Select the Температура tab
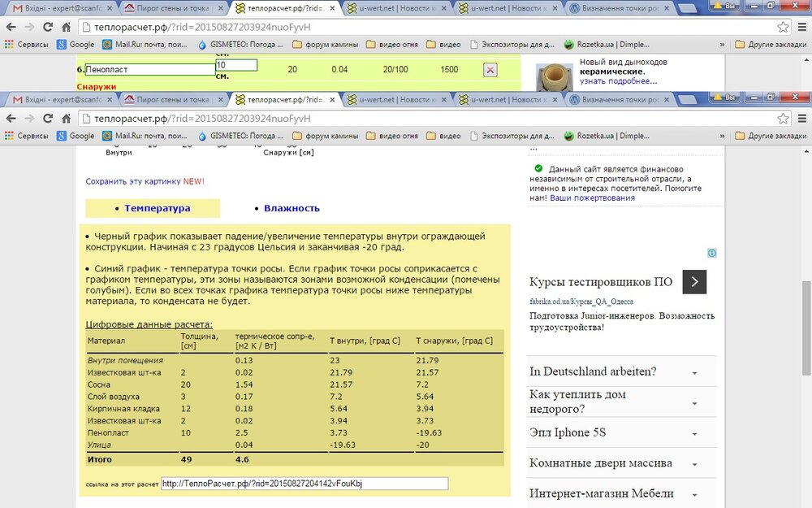The width and height of the screenshot is (812, 508). (x=157, y=208)
